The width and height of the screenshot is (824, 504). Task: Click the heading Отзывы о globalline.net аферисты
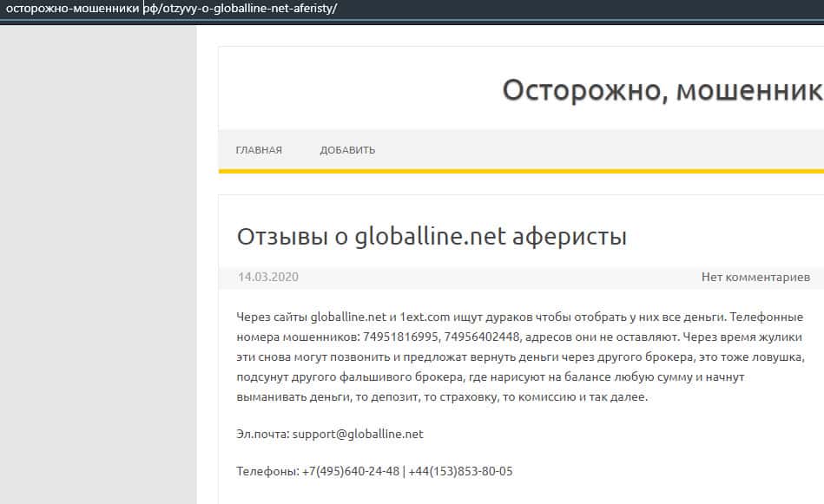click(x=432, y=237)
